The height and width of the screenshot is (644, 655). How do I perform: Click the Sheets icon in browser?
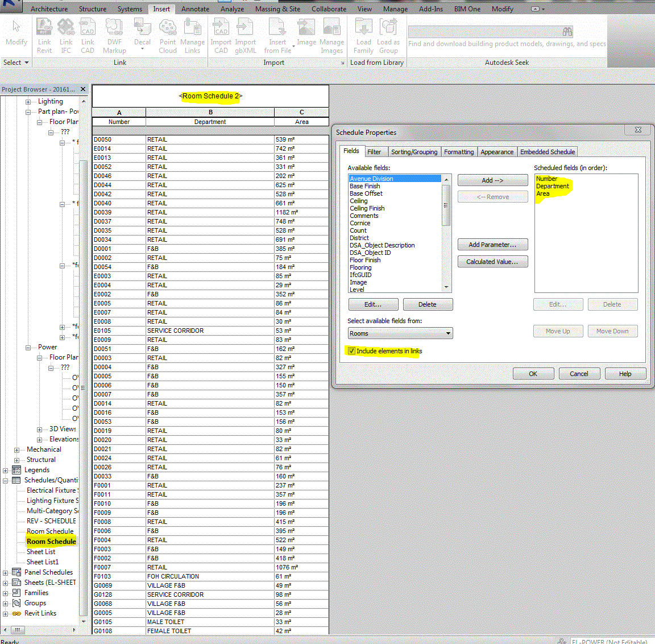click(x=16, y=583)
